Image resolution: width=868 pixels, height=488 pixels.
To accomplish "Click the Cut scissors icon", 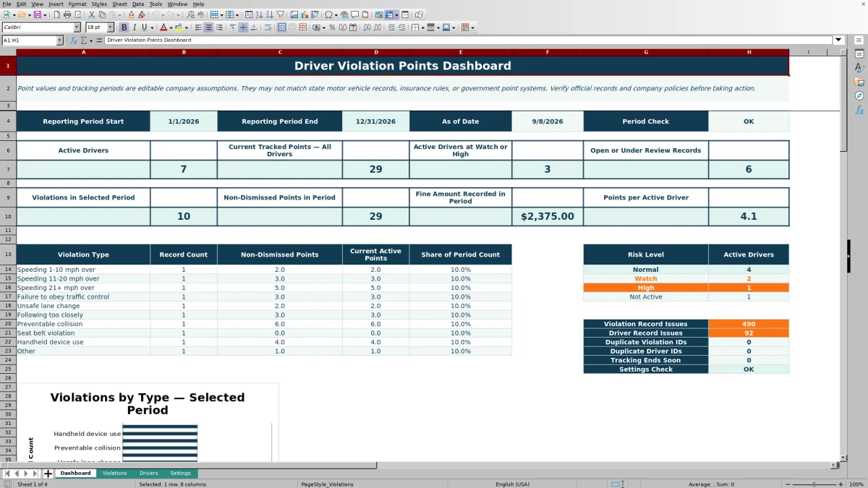I will coord(91,14).
